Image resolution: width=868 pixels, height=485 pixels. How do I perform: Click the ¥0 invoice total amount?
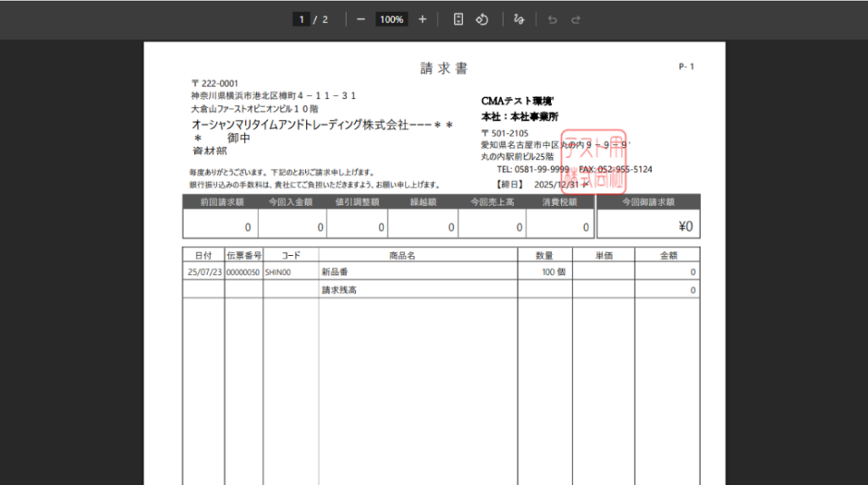coord(685,226)
